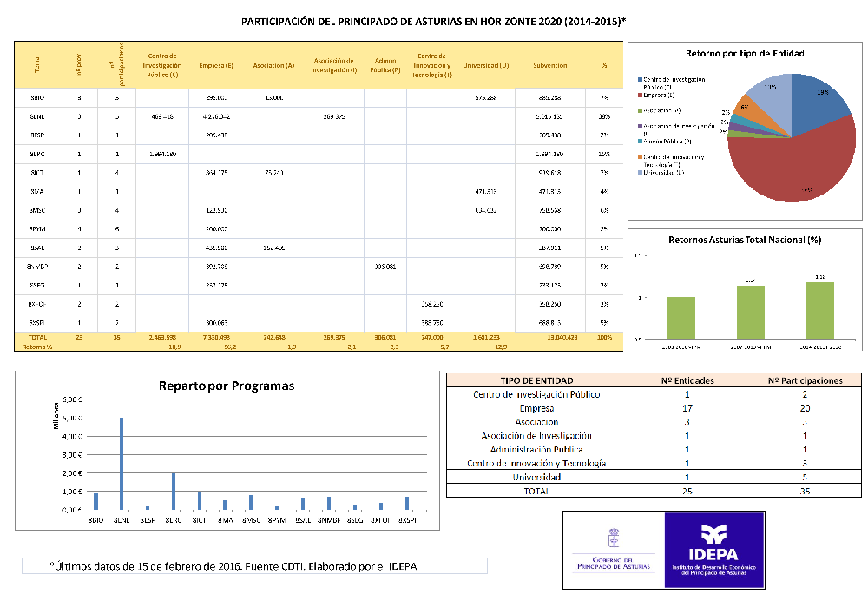This screenshot has height=614, width=868.
Task: Click the 'Retornos Asturias Total Nacional (%)' title
Action: [745, 240]
